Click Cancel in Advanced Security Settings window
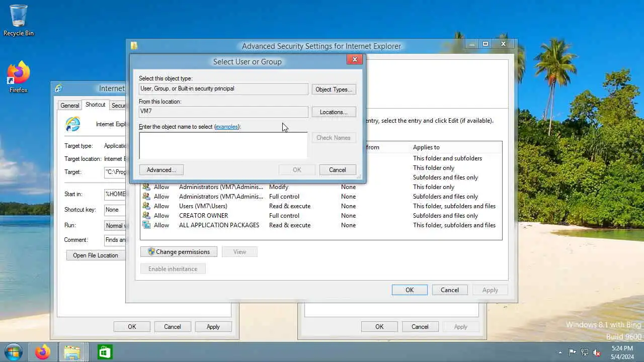 tap(450, 290)
